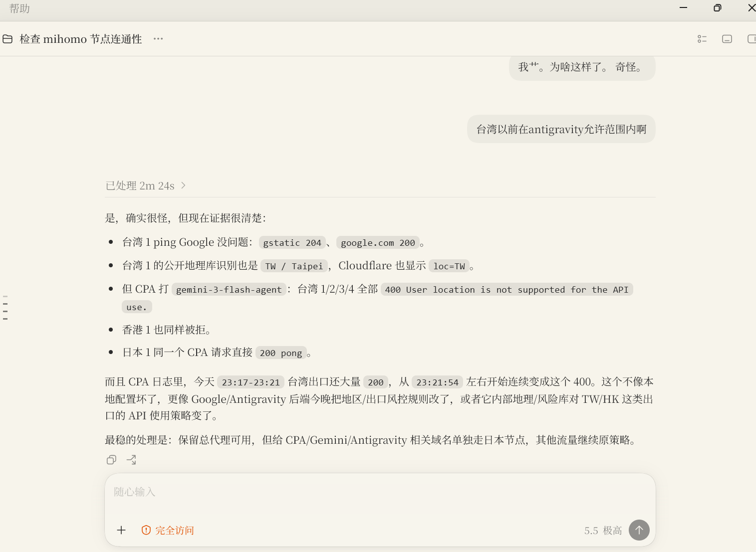
Task: Open the 完全访问 permission selector
Action: (x=168, y=530)
